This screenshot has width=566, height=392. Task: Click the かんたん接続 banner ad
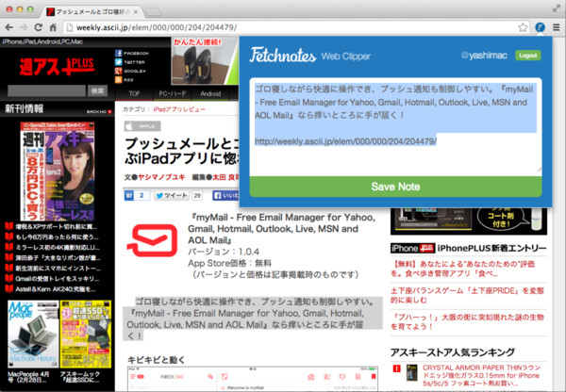tap(205, 61)
